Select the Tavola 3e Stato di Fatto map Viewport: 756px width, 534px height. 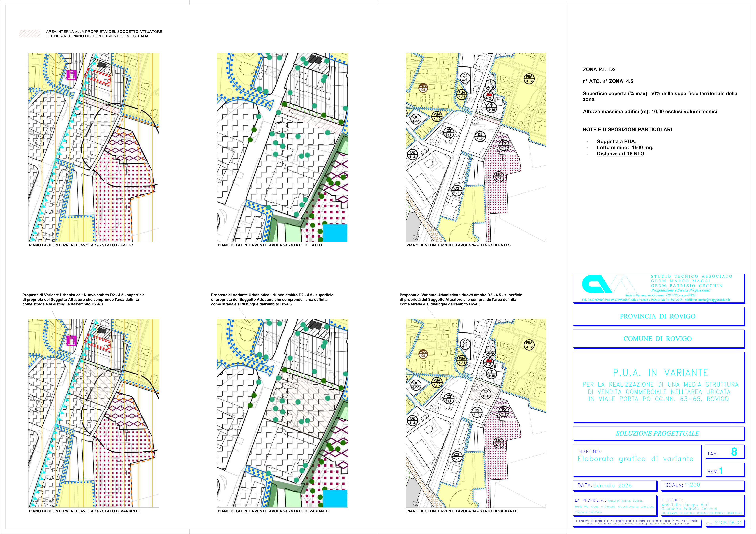[x=476, y=147]
